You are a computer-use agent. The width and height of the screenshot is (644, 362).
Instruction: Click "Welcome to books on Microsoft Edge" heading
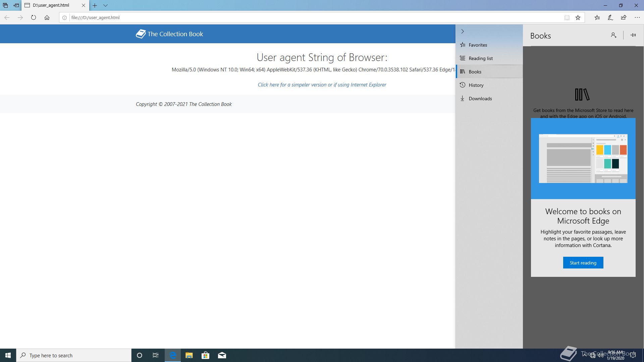583,216
